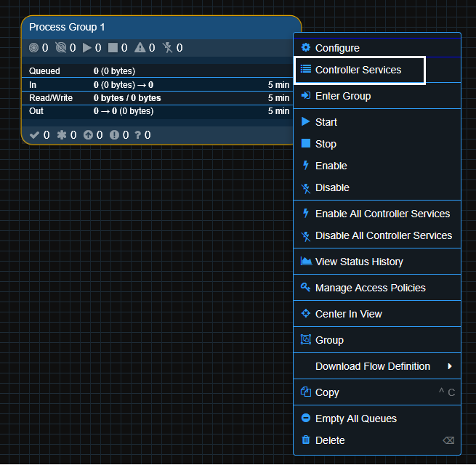Choose Group from the context menu
The width and height of the screenshot is (476, 465).
pyautogui.click(x=377, y=340)
